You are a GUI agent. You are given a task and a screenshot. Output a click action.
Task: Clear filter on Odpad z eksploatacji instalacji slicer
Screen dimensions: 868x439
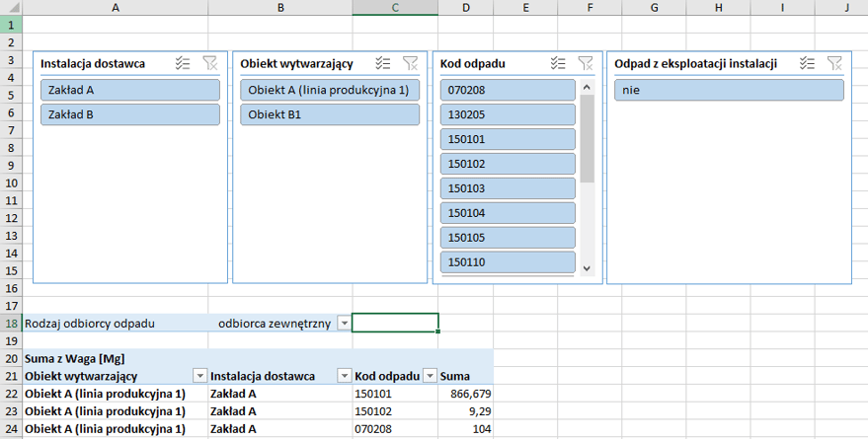pyautogui.click(x=835, y=63)
